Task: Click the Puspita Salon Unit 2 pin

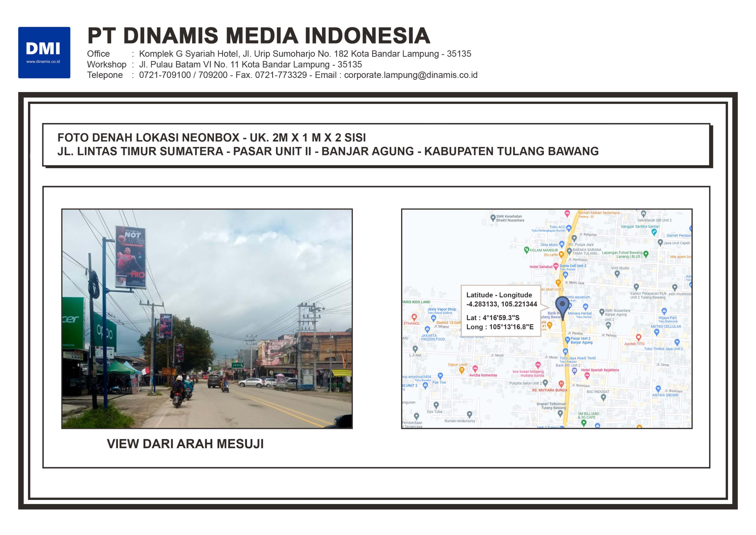Action: pos(545,383)
